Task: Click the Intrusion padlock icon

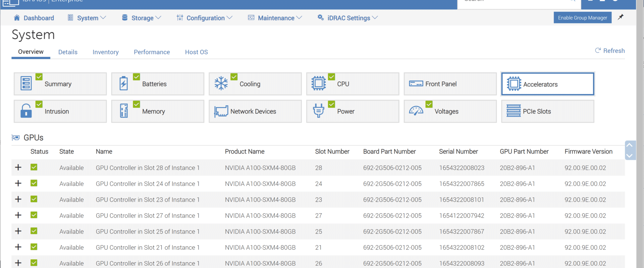Action: (x=26, y=111)
